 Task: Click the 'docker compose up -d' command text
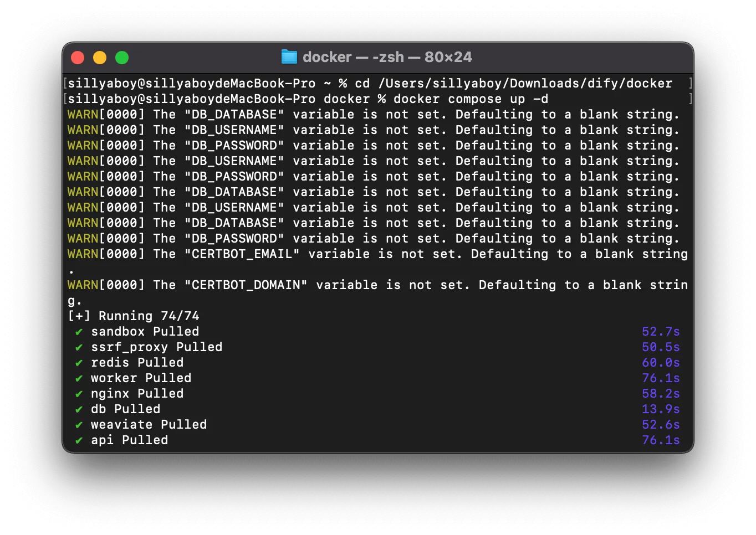point(471,99)
